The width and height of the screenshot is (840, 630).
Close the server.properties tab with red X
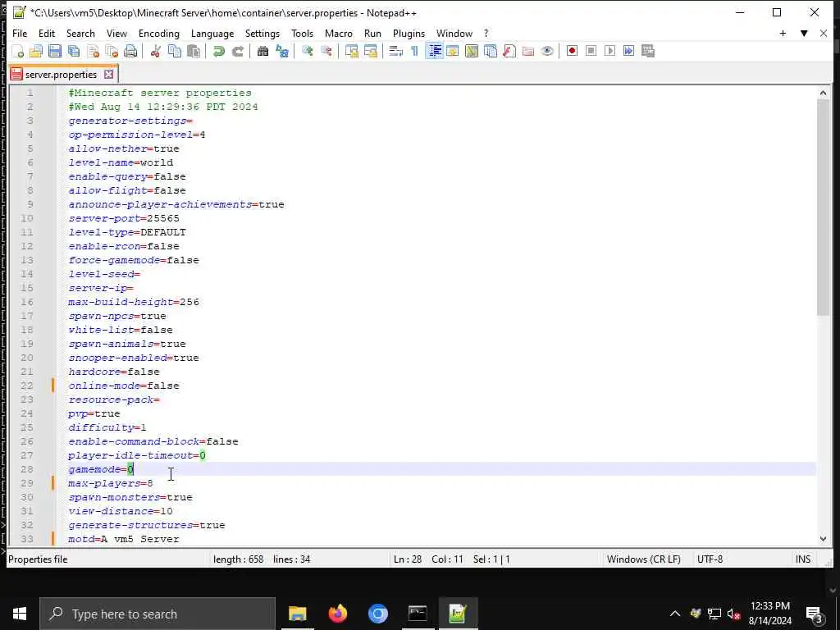pyautogui.click(x=109, y=75)
